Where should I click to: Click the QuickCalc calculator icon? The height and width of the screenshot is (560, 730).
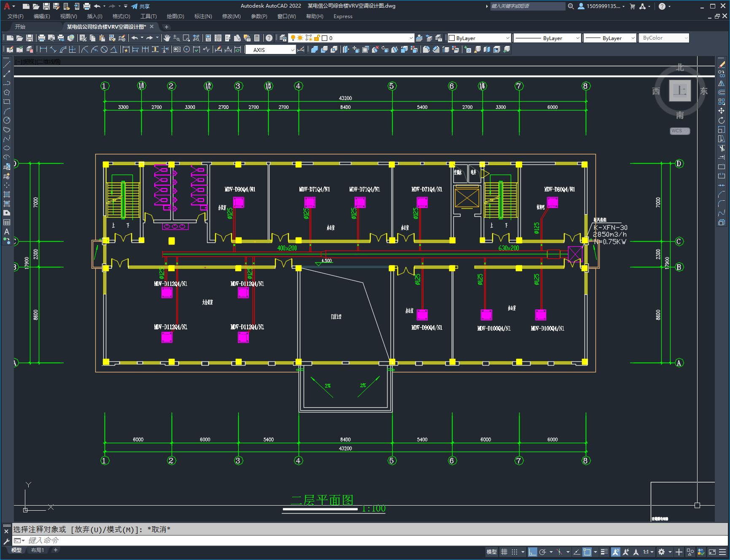pos(257,38)
